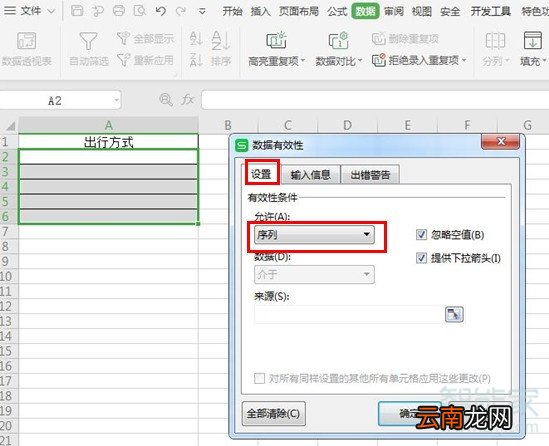Click the fx insert function icon
Viewport: 549px width, 446px height.
pyautogui.click(x=187, y=100)
